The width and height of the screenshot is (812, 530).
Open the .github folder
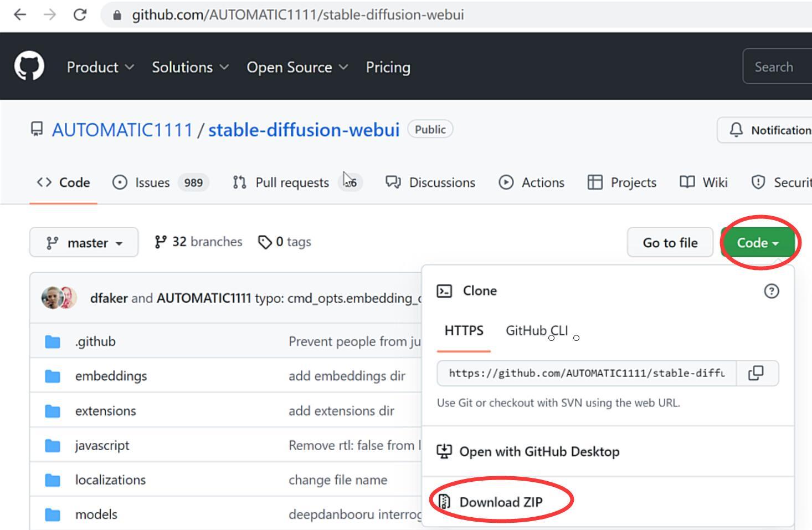coord(95,341)
